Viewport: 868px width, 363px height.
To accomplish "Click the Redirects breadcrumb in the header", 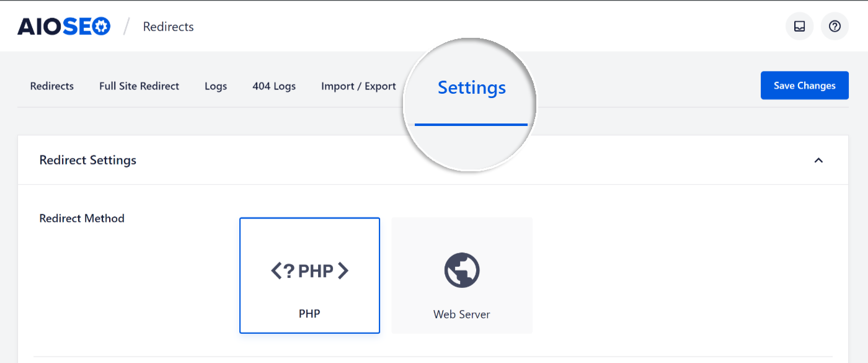I will tap(169, 27).
